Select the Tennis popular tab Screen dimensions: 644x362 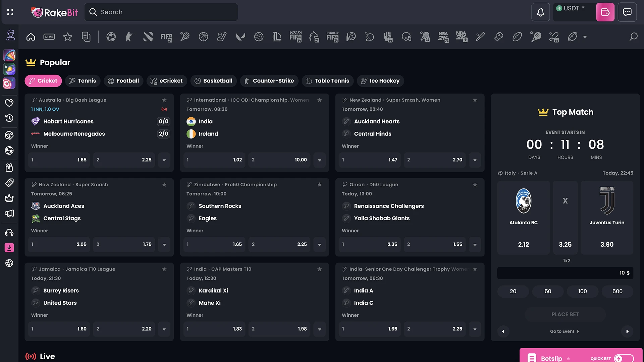(x=83, y=81)
